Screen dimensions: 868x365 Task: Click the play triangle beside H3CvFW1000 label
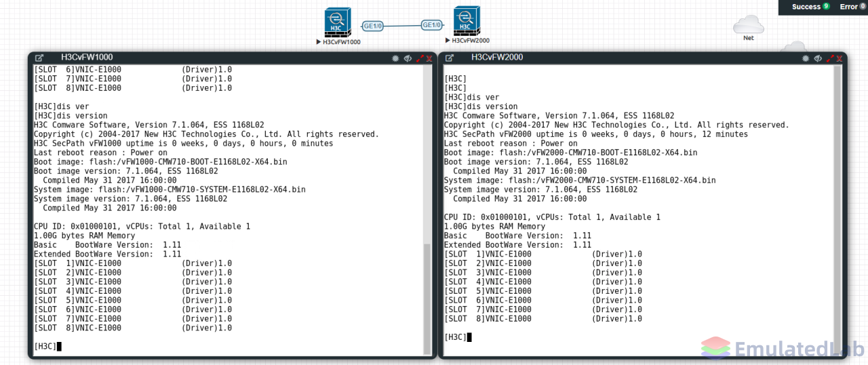pyautogui.click(x=319, y=42)
